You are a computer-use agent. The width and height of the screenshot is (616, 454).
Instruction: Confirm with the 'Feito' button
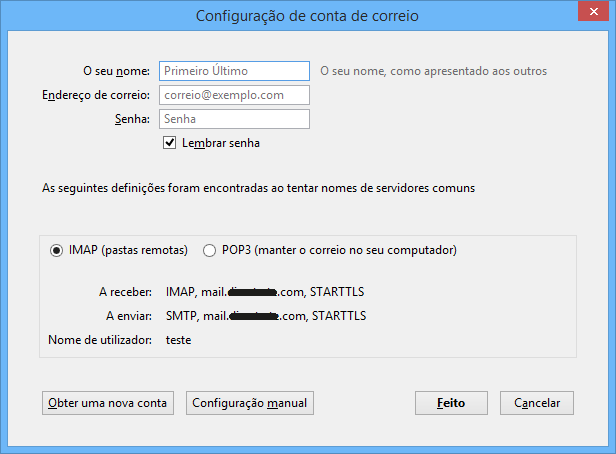pos(452,403)
